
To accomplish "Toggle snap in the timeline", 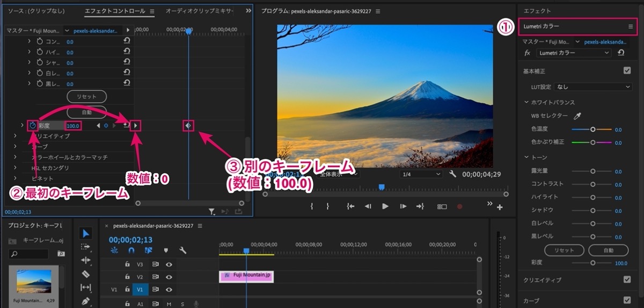I will tap(131, 250).
